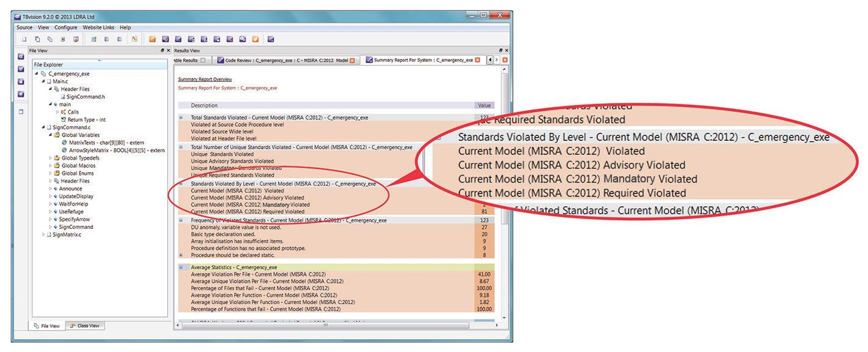Viewport: 868px width, 352px height.
Task: Collapse the Average Statistics section
Action: click(x=181, y=268)
